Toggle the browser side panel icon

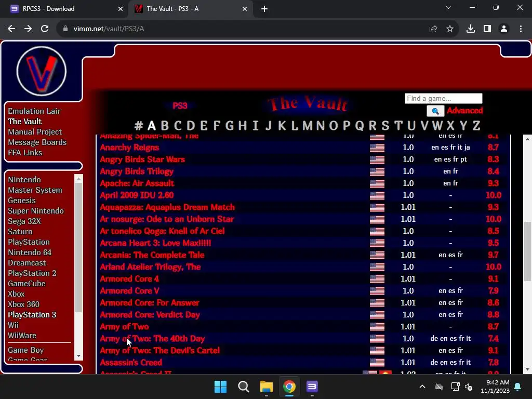[487, 29]
